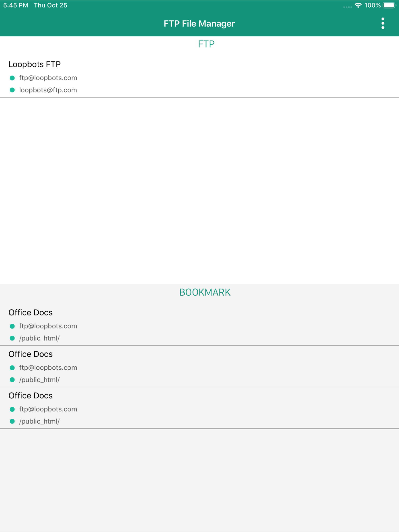Screen dimensions: 399x532
Task: Click /public_html/ path in second bookmark
Action: click(x=40, y=380)
